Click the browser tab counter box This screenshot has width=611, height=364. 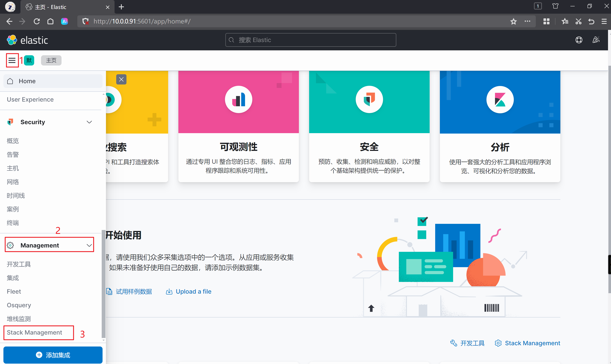pos(538,6)
